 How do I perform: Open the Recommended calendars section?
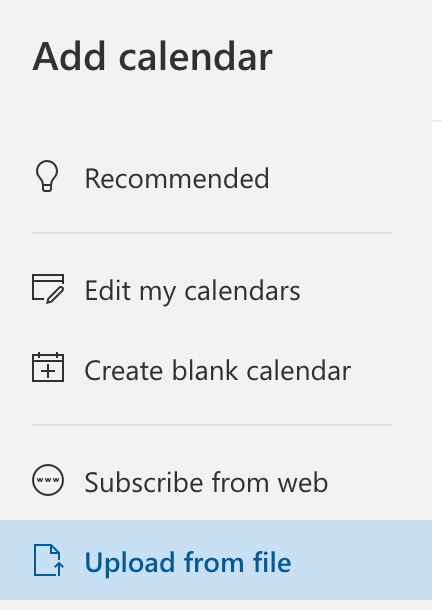pos(216,177)
